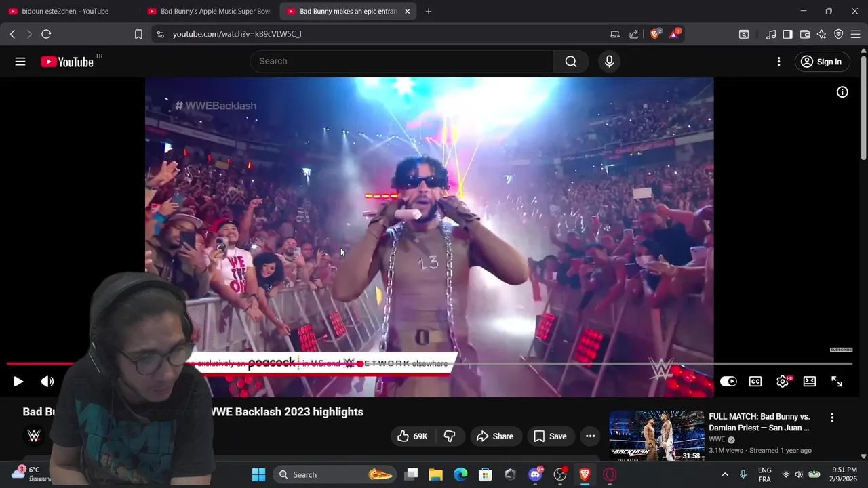Open the volume speaker tray icon
The width and height of the screenshot is (868, 488).
(x=799, y=474)
